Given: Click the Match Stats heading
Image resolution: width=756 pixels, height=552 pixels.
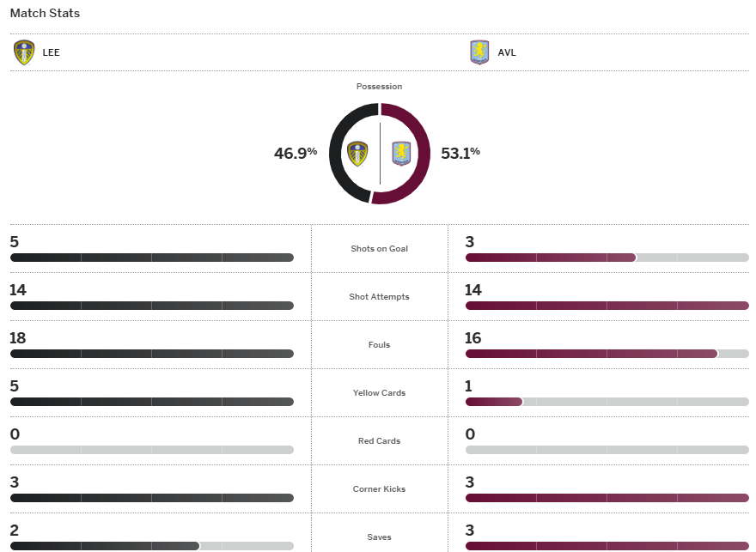Looking at the screenshot, I should click(45, 14).
